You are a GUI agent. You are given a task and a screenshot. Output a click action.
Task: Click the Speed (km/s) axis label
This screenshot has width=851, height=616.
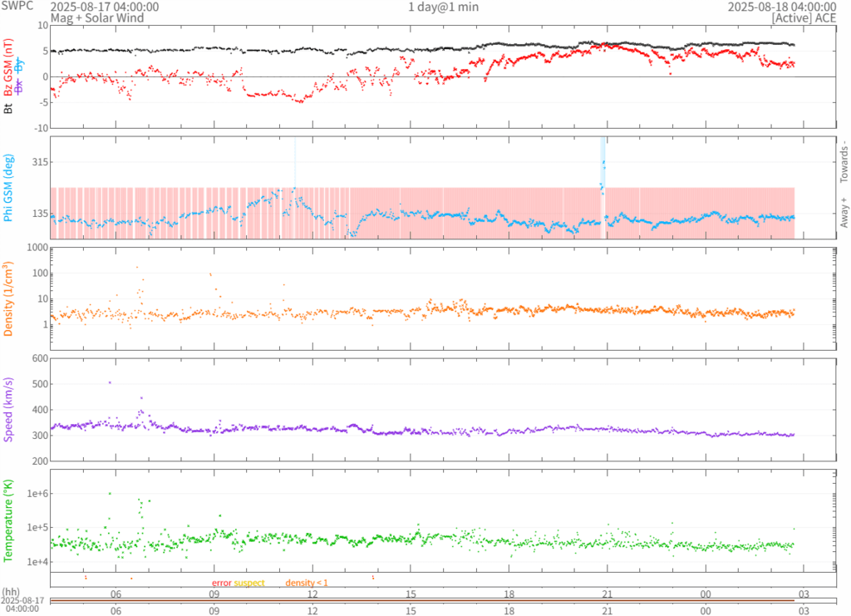pyautogui.click(x=9, y=410)
